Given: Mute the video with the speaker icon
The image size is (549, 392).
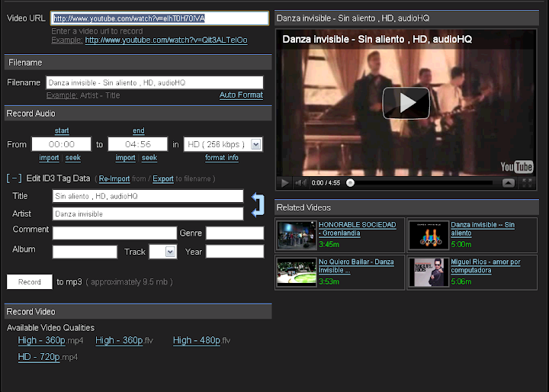Looking at the screenshot, I should click(x=300, y=183).
